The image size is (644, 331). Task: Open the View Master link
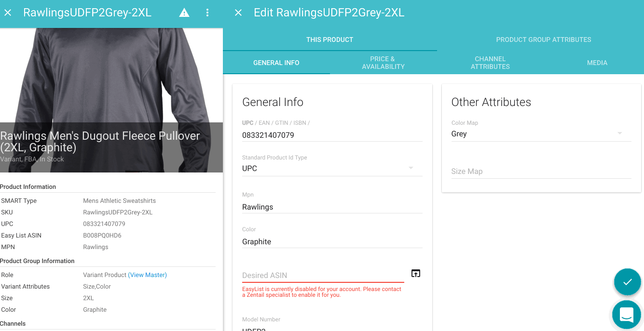147,275
